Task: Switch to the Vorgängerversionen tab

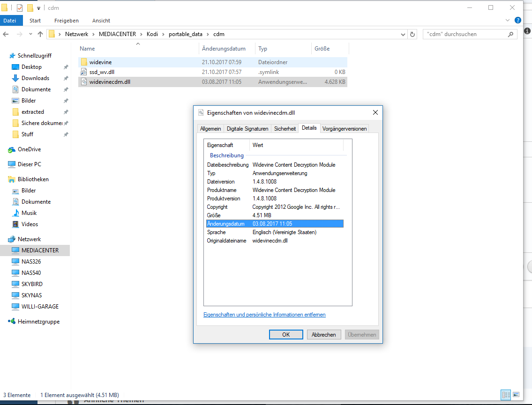Action: (345, 129)
